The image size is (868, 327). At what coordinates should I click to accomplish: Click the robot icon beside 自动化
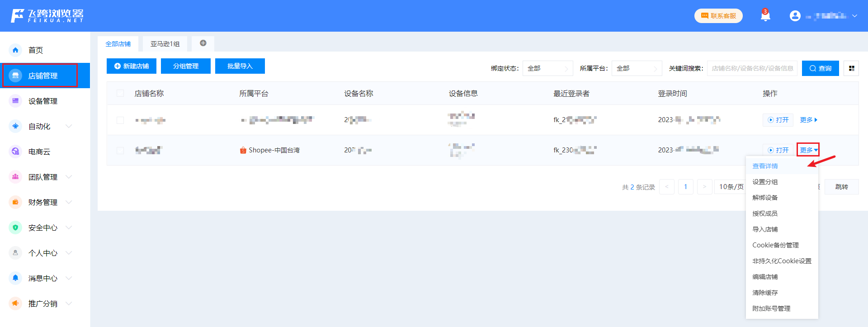tap(15, 126)
